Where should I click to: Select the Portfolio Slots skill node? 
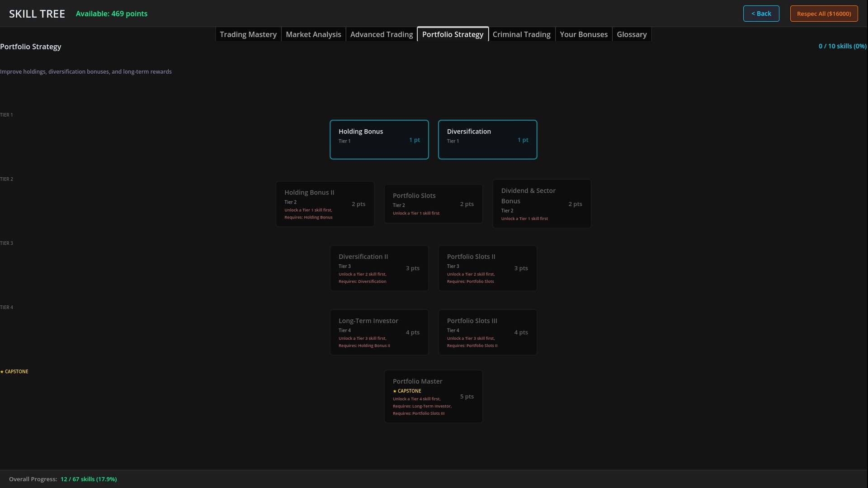click(x=433, y=204)
